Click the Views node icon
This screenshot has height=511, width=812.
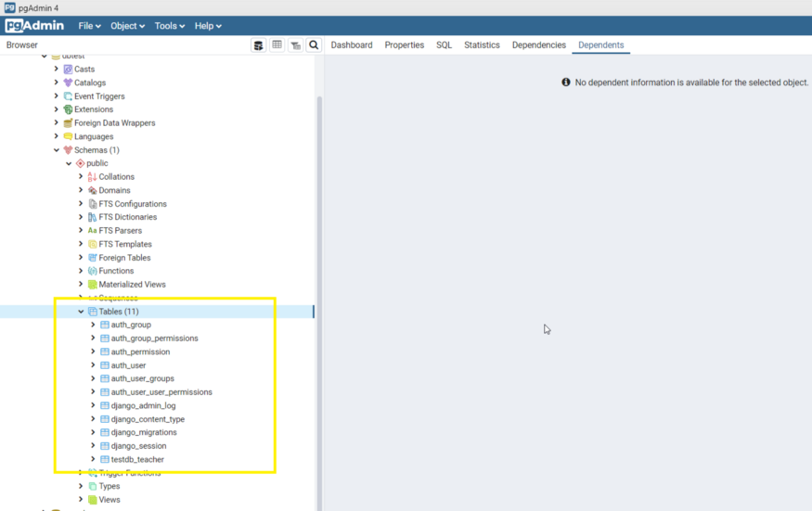[x=92, y=500]
